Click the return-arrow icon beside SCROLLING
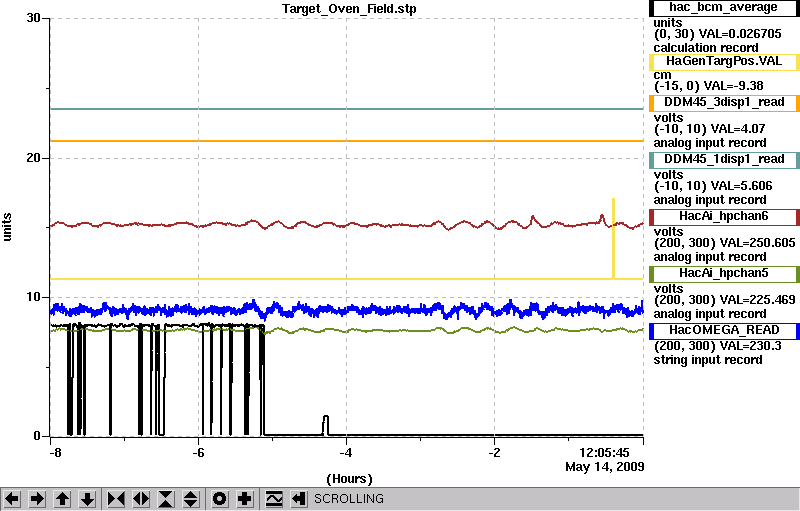800x511 pixels. click(x=299, y=498)
